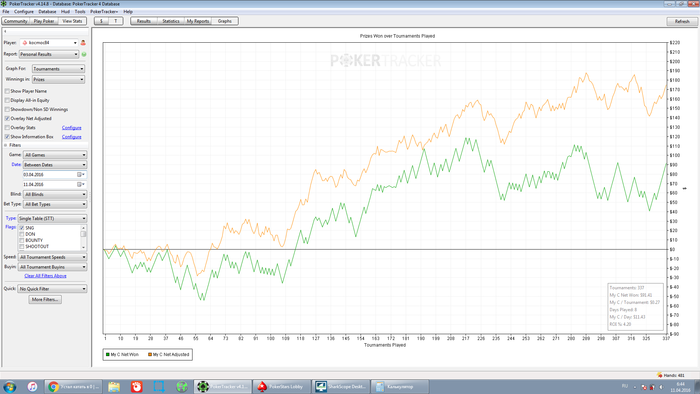This screenshot has height=394, width=700.
Task: Open the Speed dropdown showing All Tournament Speeds
Action: [x=52, y=257]
